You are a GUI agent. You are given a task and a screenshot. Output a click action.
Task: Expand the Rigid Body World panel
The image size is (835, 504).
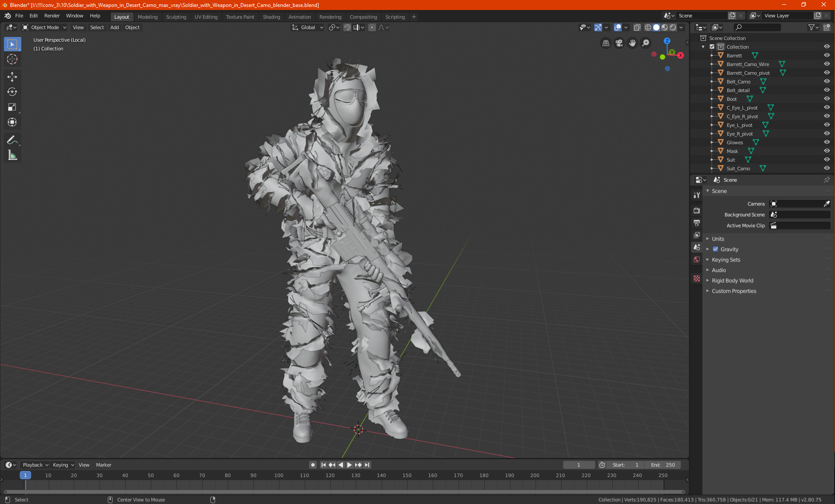(x=732, y=281)
